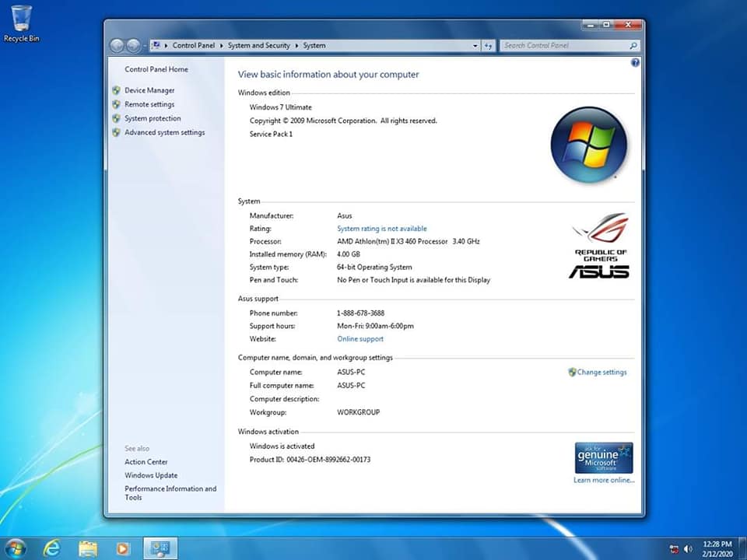
Task: Open Advanced system settings
Action: (x=165, y=132)
